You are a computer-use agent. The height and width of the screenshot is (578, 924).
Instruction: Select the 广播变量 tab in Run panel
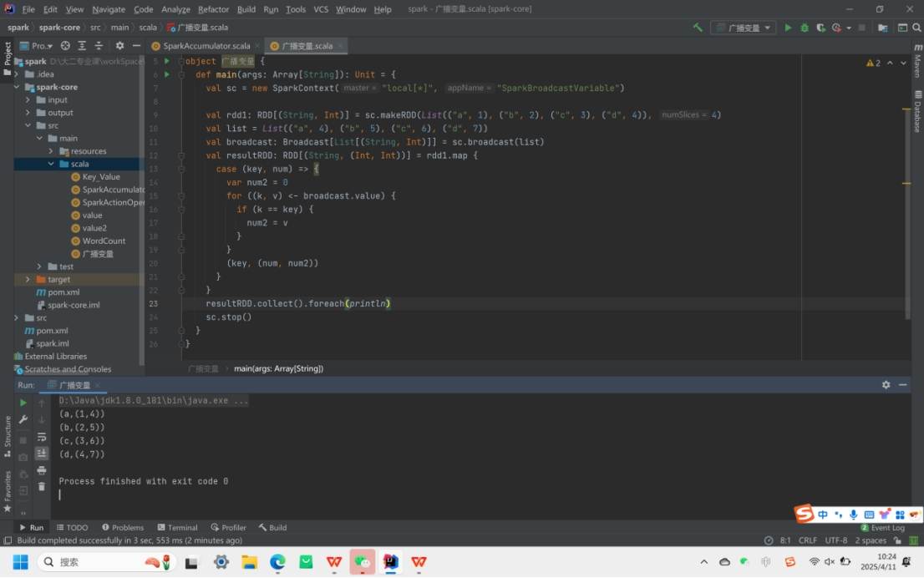click(x=74, y=385)
